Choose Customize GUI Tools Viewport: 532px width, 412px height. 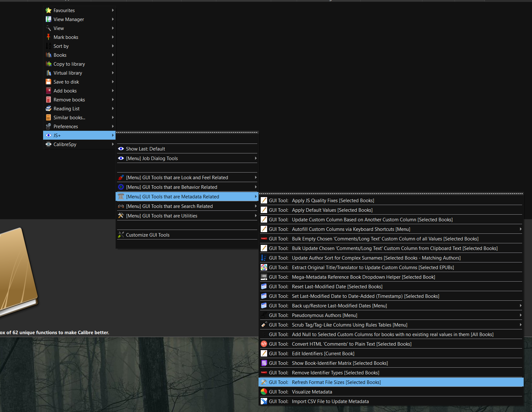click(x=187, y=235)
